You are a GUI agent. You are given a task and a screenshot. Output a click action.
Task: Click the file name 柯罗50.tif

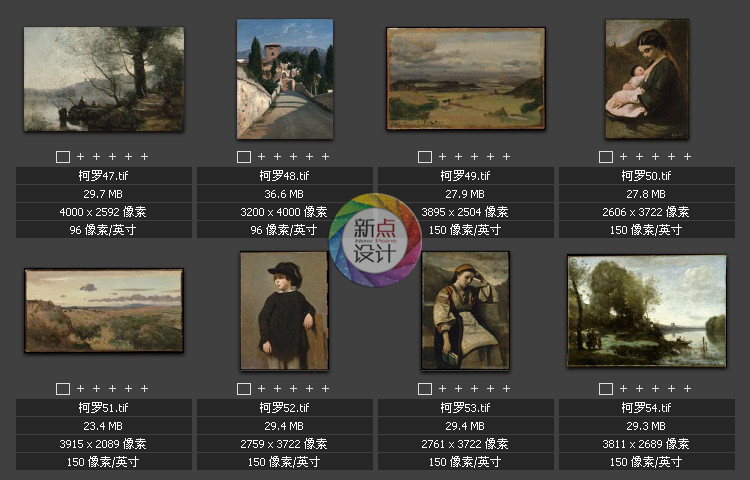point(646,176)
